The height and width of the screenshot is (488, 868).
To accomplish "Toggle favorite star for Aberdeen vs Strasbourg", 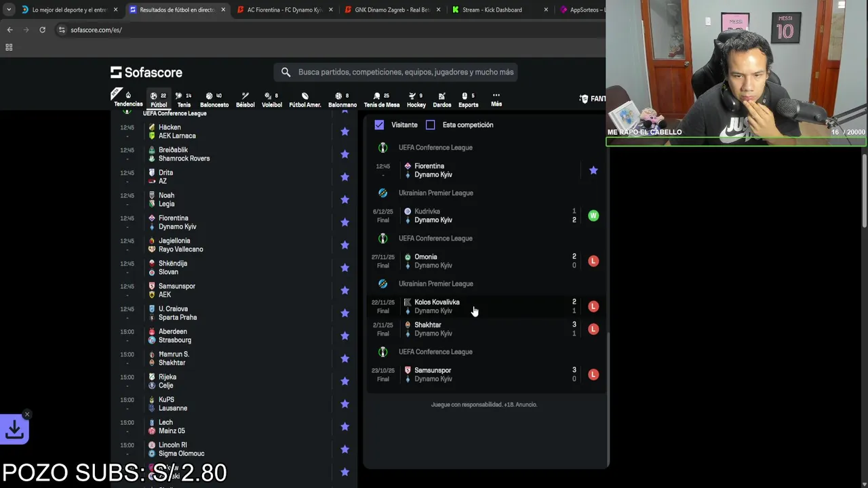I will (x=344, y=335).
